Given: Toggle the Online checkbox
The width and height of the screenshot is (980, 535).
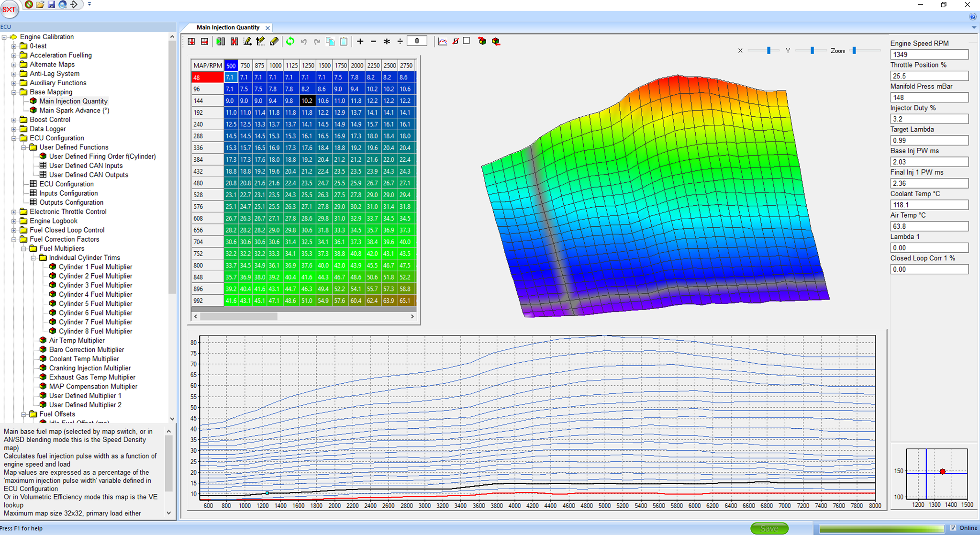Looking at the screenshot, I should point(953,528).
